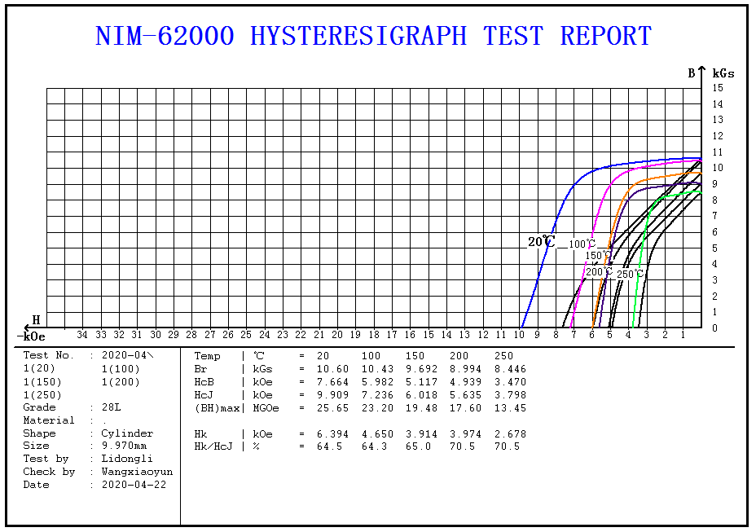756x532 pixels.
Task: Pick the 200℃ curve label
Action: pos(599,272)
